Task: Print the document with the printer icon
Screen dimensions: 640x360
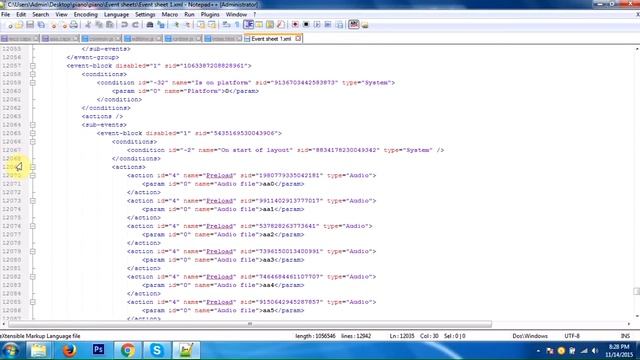Action: point(73,25)
